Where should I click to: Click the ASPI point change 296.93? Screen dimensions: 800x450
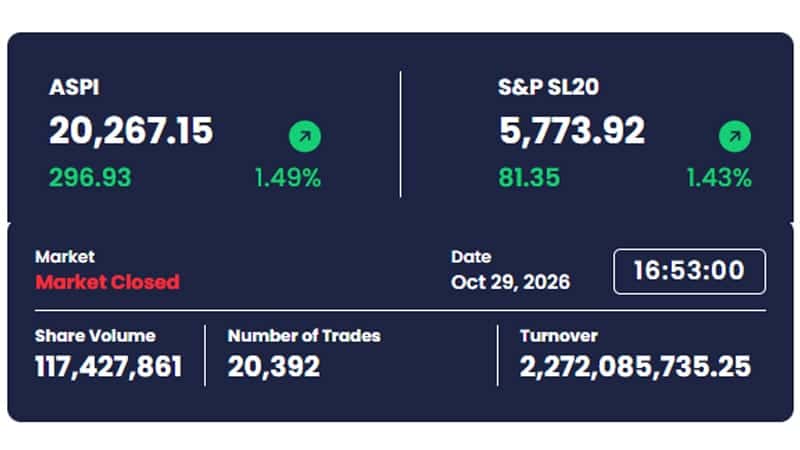(x=90, y=178)
